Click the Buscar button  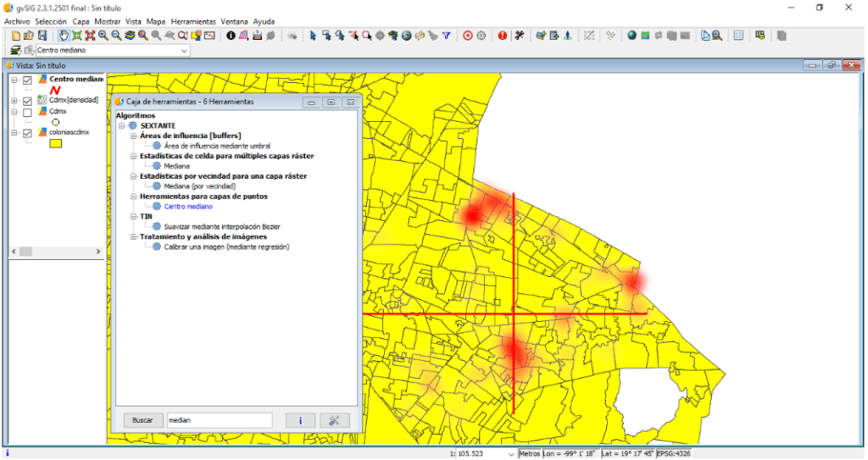(x=143, y=420)
